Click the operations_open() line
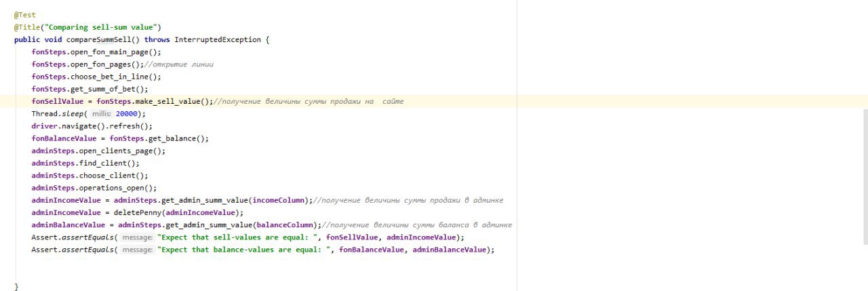The height and width of the screenshot is (291, 868). point(94,187)
